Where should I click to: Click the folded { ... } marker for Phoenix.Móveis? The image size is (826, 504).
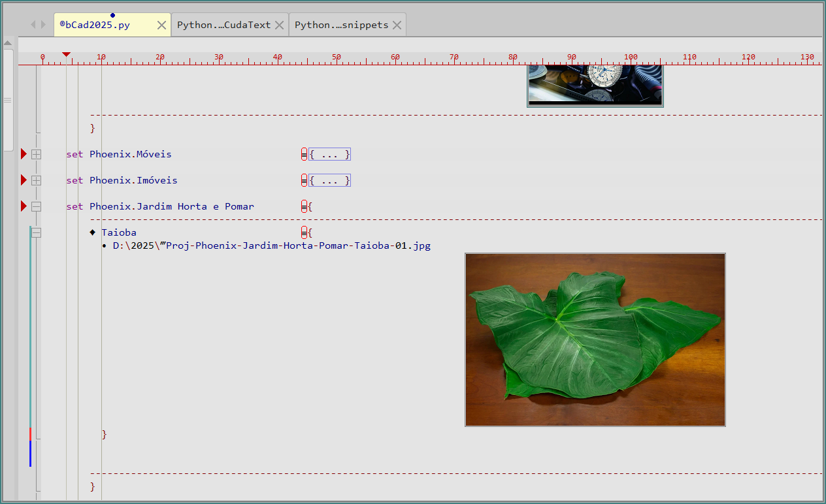pos(329,154)
